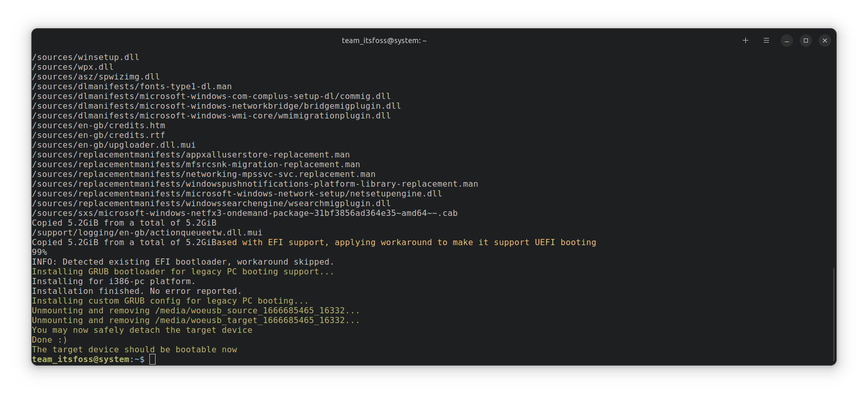Click "Installation finished. No error reported." line
Image resolution: width=868 pixels, height=400 pixels.
137,291
